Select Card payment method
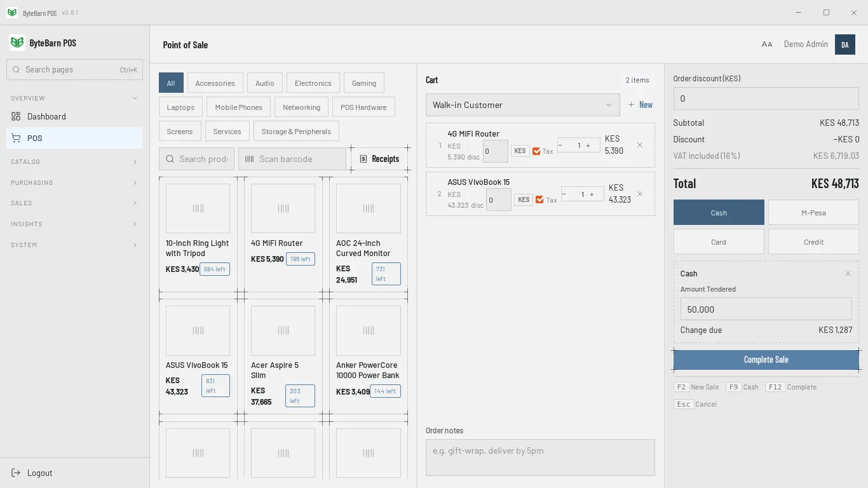 coord(719,241)
